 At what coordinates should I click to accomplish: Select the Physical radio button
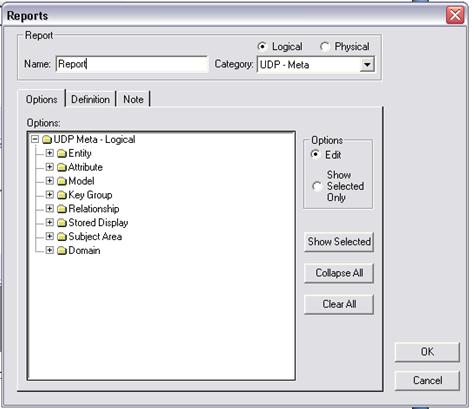click(x=325, y=47)
